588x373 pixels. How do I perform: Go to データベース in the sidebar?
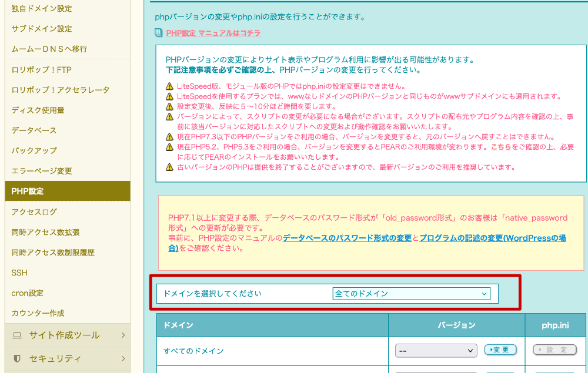34,130
